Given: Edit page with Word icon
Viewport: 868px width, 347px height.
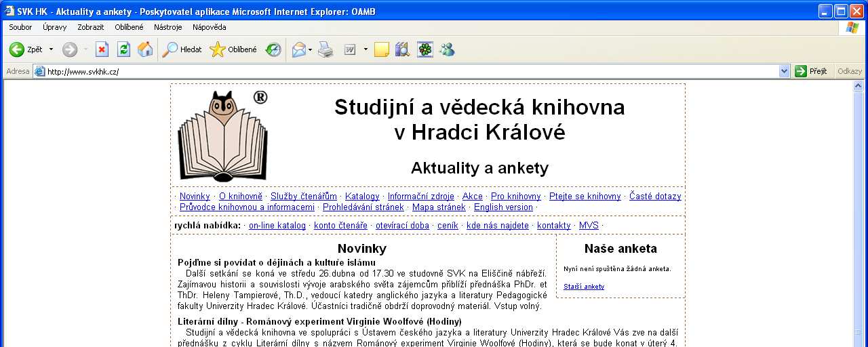Looking at the screenshot, I should 351,49.
